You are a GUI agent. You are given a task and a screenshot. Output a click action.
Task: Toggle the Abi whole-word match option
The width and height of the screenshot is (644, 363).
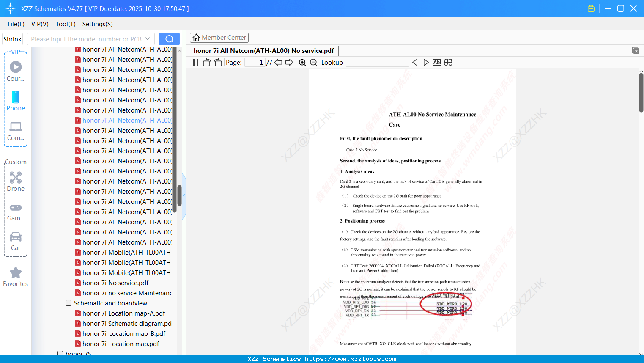[437, 62]
